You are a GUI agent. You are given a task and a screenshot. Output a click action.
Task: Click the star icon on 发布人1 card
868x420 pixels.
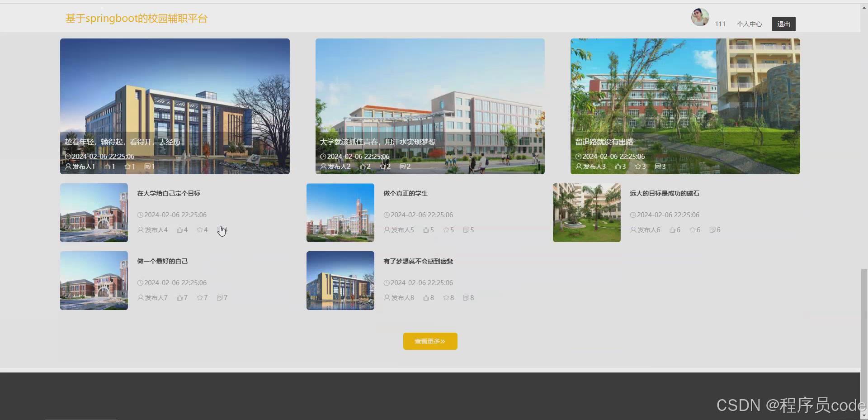click(127, 167)
